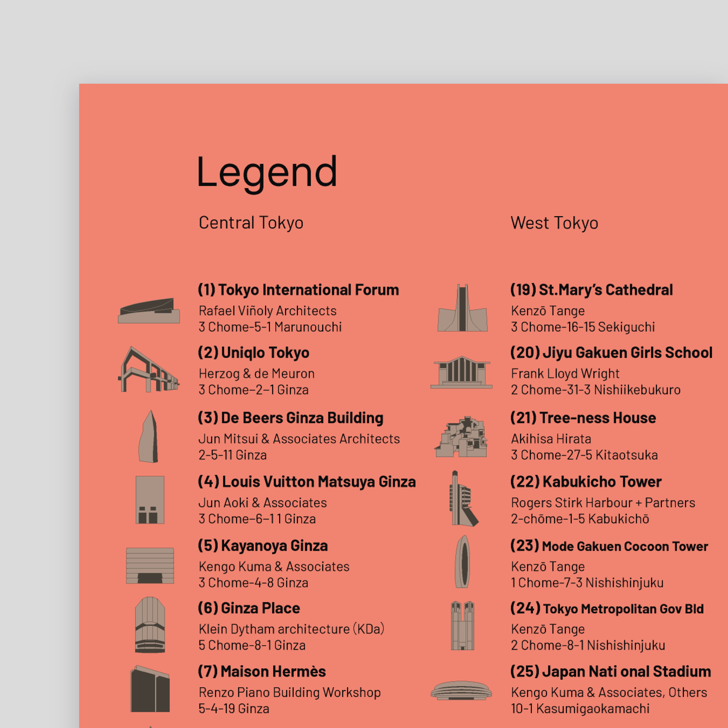Click Rogers Stirk Harbour + Partners text
This screenshot has height=728, width=728.
click(603, 503)
